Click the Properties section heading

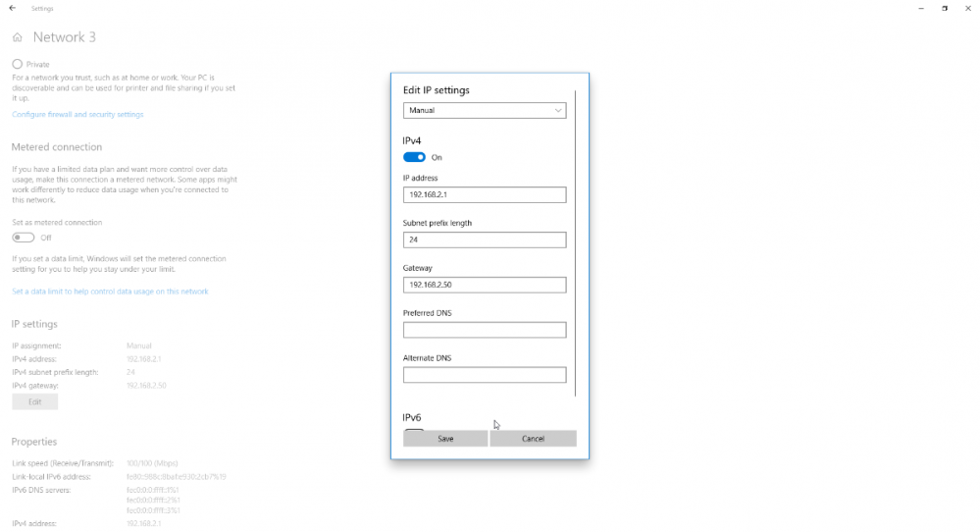(x=33, y=442)
